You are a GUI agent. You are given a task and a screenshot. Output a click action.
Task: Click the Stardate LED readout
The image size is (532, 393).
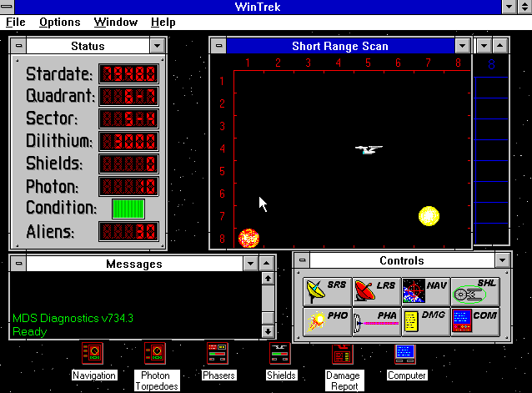click(128, 73)
